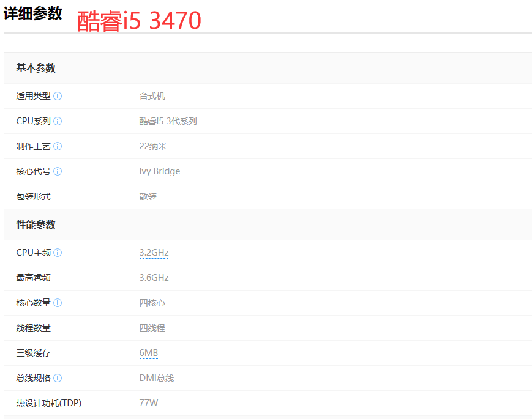The width and height of the screenshot is (532, 419).
Task: Select the 核心代号 label text
Action: coord(34,171)
